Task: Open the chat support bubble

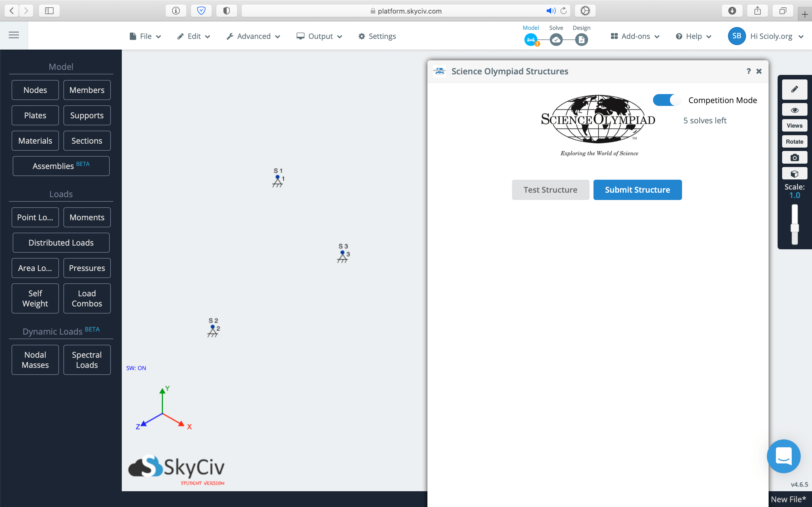Action: coord(784,456)
